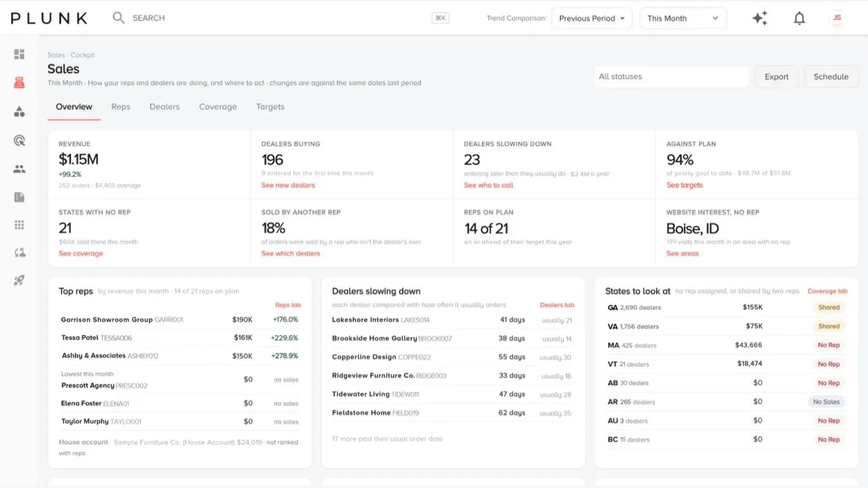Screen dimensions: 868x488
Task: Open the AI sparkle assistant icon
Action: pyautogui.click(x=759, y=18)
